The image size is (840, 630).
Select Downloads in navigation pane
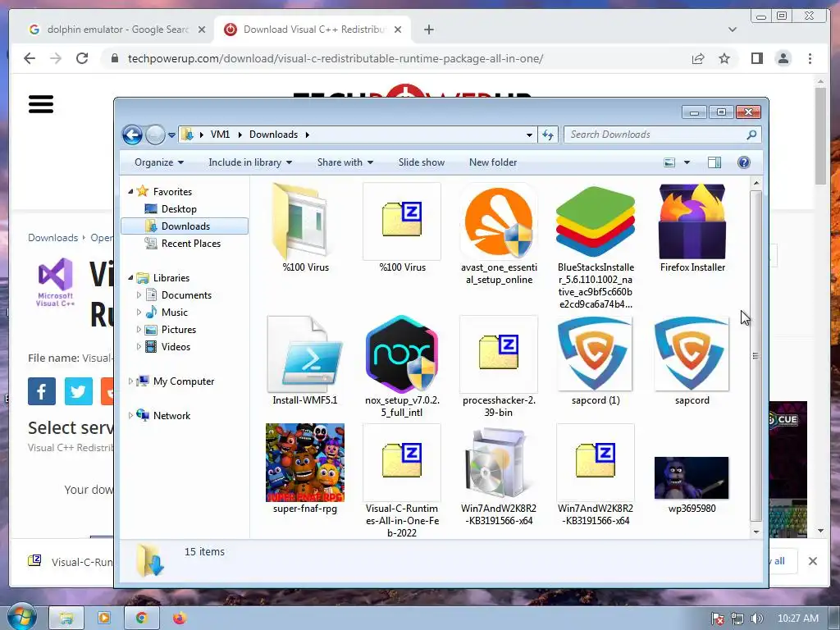[185, 226]
